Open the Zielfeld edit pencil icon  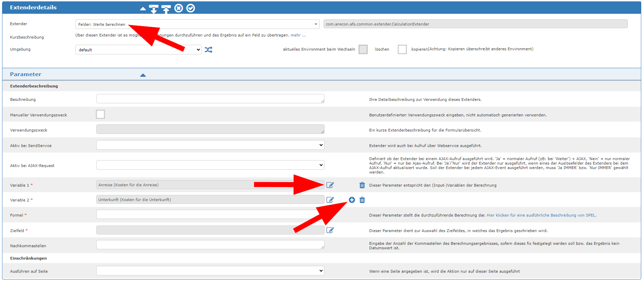[330, 230]
